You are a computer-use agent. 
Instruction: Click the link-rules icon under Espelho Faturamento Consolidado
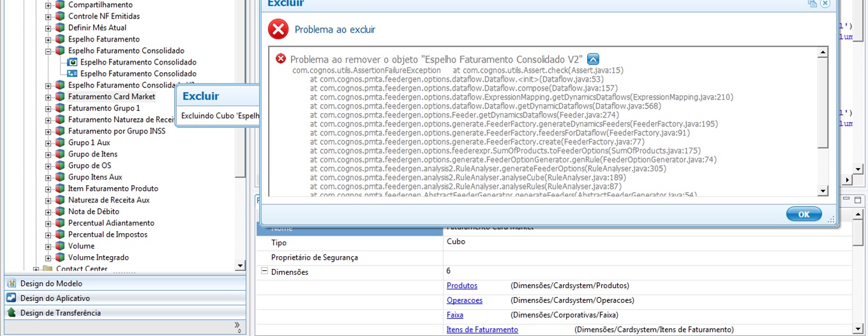coord(72,73)
